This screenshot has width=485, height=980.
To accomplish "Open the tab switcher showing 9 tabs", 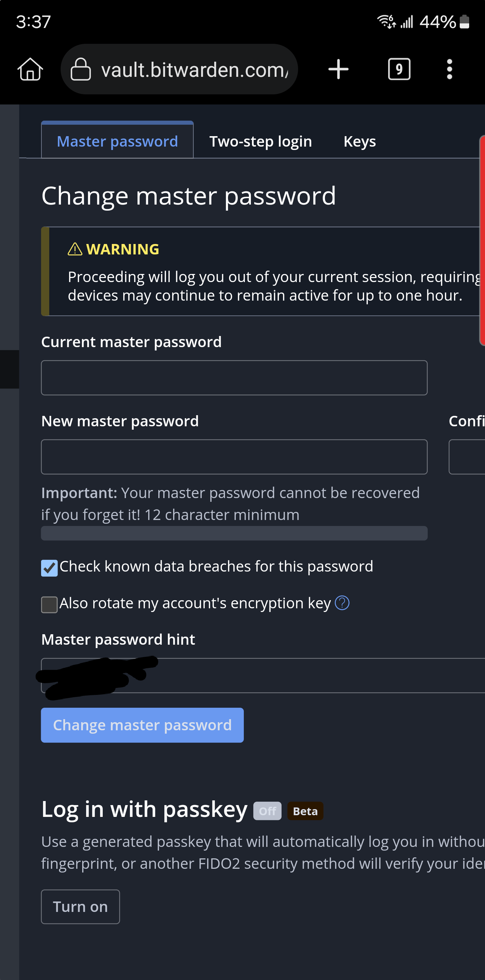I will click(x=399, y=69).
